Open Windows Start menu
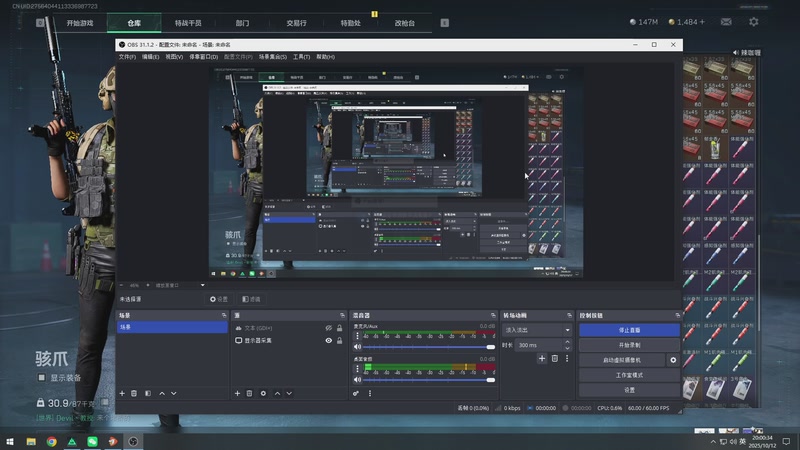The height and width of the screenshot is (450, 800). [x=10, y=441]
